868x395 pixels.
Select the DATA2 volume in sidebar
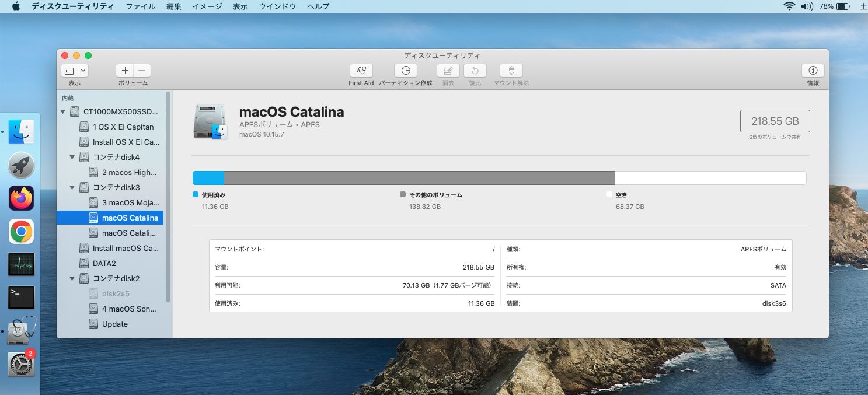(104, 263)
